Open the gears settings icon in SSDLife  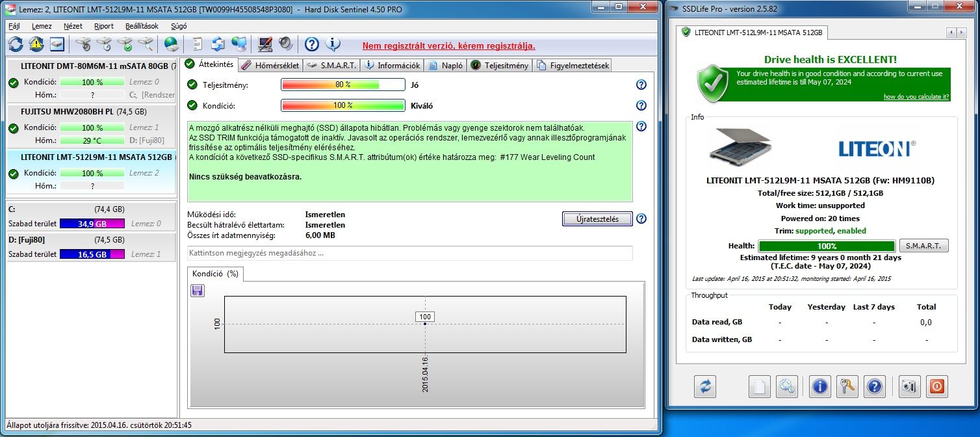pos(786,386)
